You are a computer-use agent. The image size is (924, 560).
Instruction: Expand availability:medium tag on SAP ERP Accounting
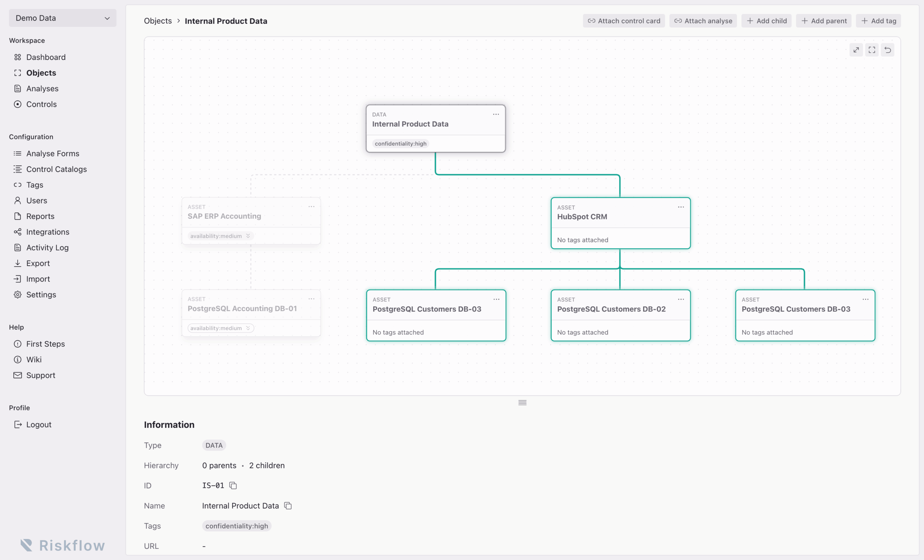point(248,236)
